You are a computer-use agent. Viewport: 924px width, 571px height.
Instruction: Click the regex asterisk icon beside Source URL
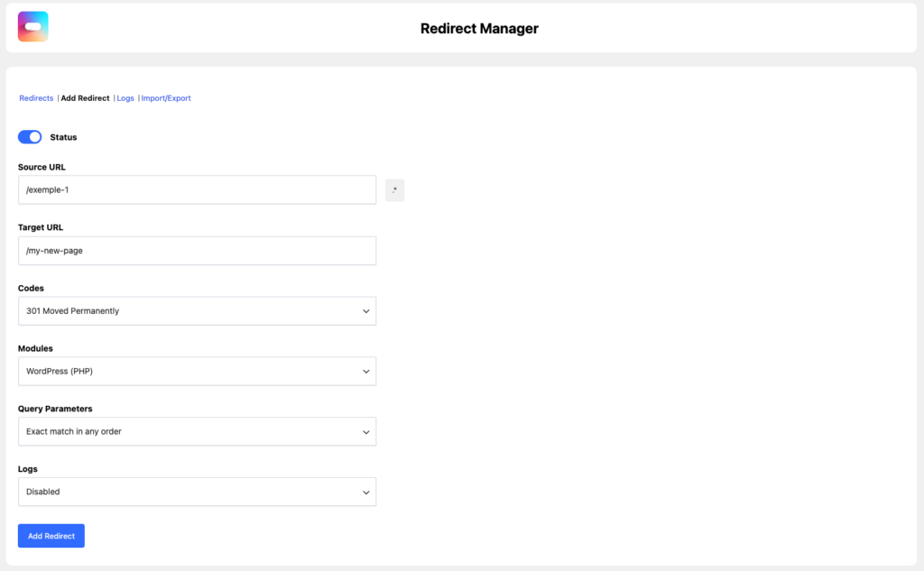point(394,190)
